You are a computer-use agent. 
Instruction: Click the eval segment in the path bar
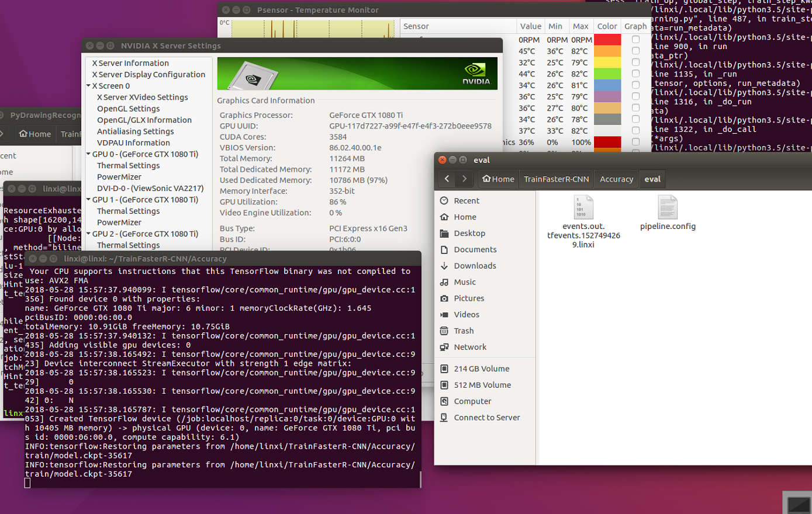pyautogui.click(x=652, y=179)
